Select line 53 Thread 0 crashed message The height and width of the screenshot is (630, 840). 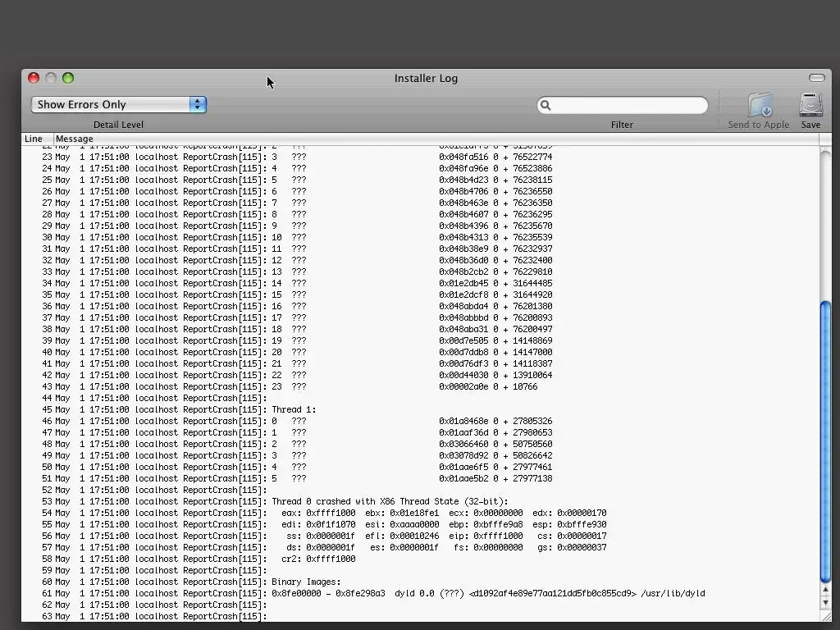420,501
